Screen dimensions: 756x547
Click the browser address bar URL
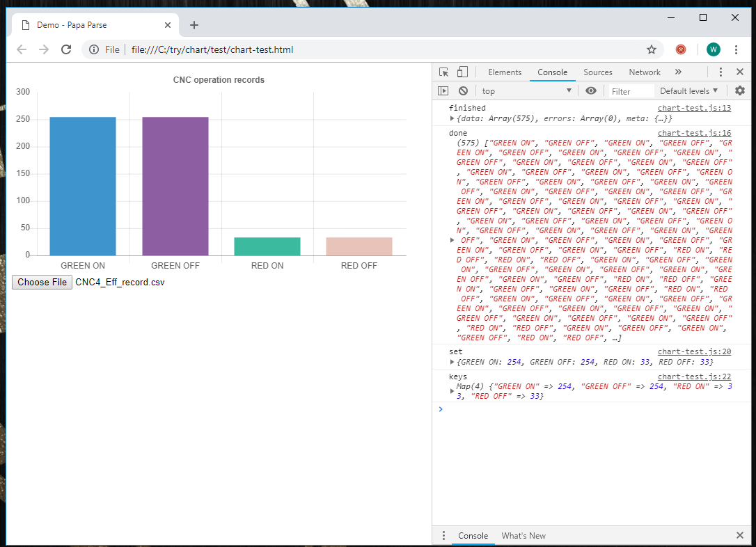pos(212,49)
